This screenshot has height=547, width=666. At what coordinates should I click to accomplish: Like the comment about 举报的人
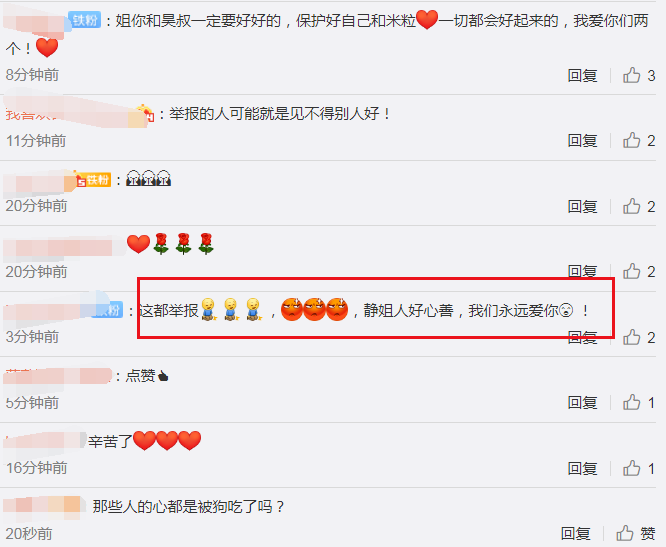point(639,141)
